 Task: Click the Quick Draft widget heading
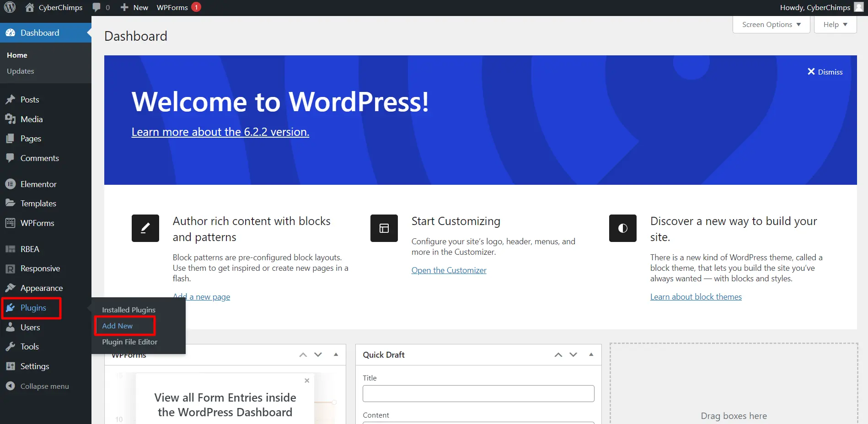(x=384, y=354)
